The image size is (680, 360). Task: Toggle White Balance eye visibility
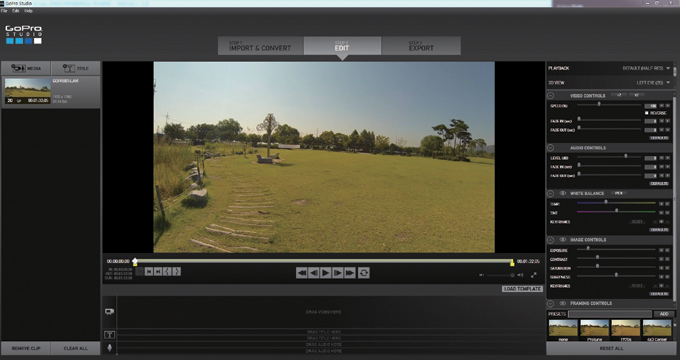[x=562, y=193]
